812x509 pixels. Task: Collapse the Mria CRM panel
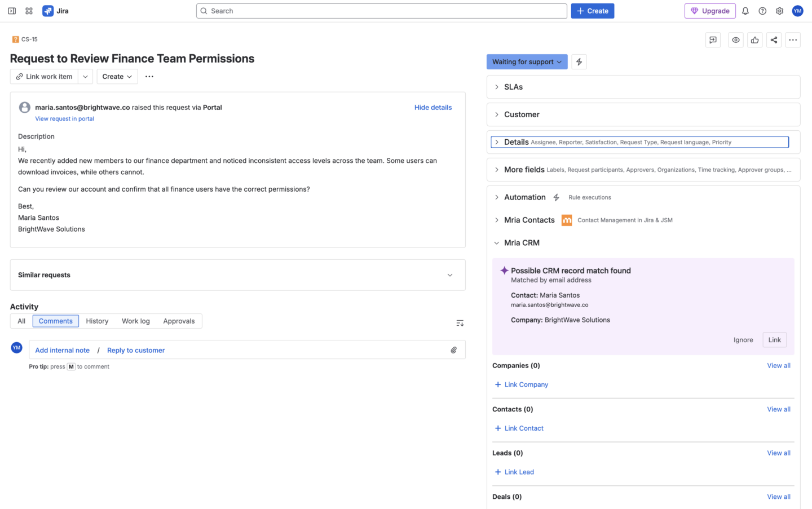pyautogui.click(x=496, y=242)
